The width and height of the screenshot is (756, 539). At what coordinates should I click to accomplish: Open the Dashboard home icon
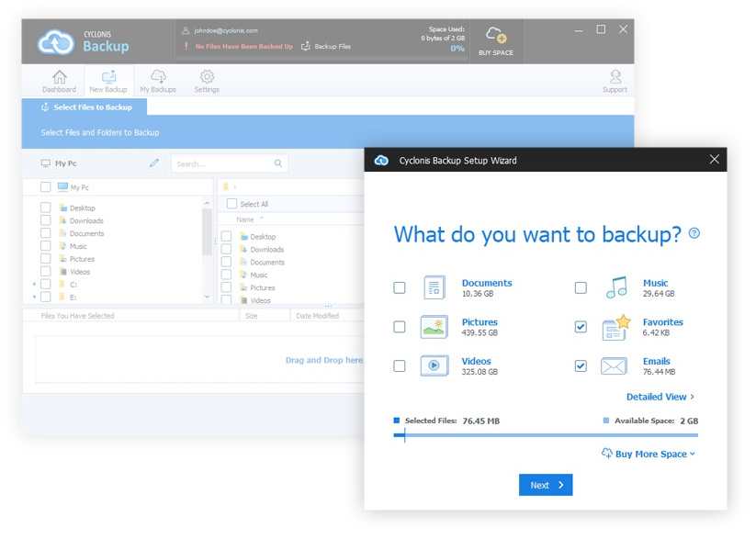pos(59,77)
